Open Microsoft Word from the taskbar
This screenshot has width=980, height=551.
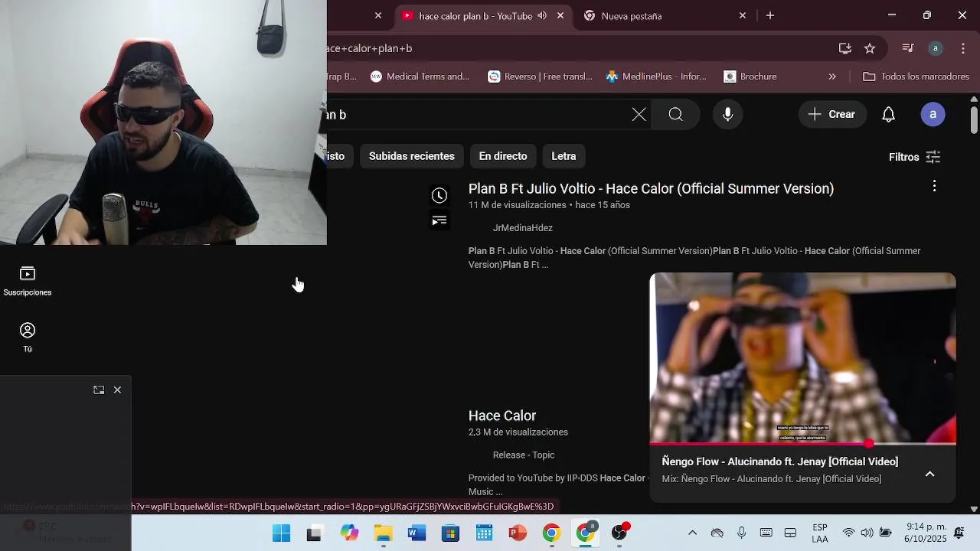pyautogui.click(x=416, y=533)
